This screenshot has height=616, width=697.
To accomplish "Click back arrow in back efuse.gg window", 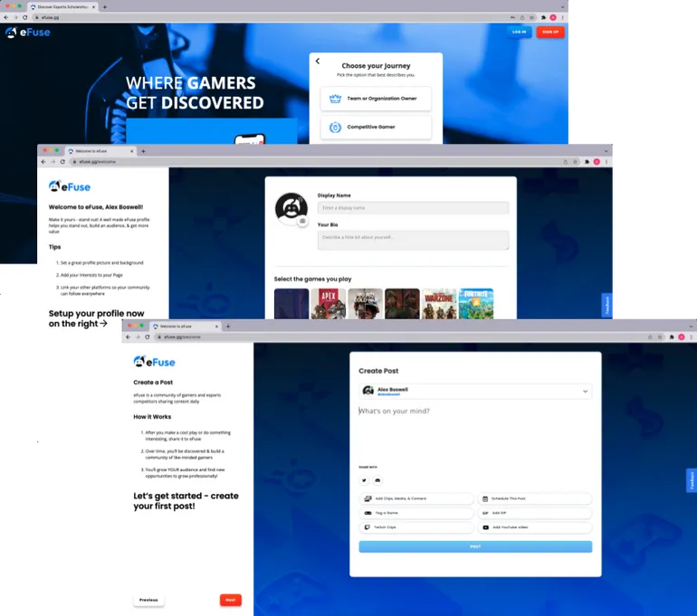I will tap(5, 17).
